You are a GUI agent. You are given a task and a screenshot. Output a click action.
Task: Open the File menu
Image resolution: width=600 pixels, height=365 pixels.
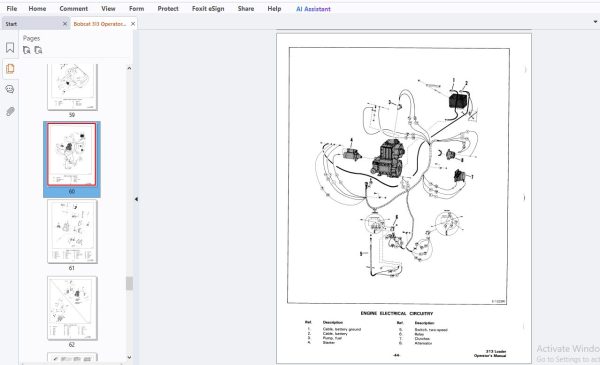click(11, 8)
